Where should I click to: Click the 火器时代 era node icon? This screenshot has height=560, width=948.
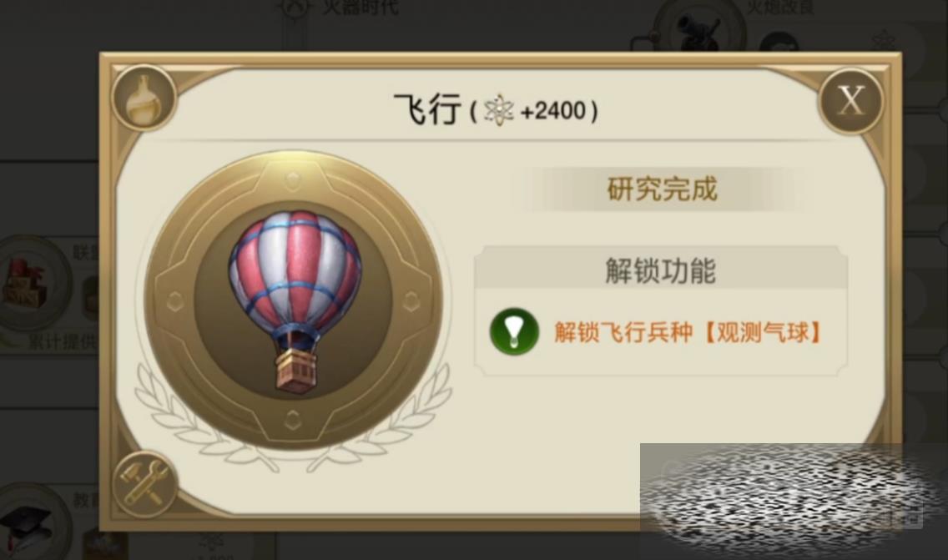pyautogui.click(x=295, y=8)
